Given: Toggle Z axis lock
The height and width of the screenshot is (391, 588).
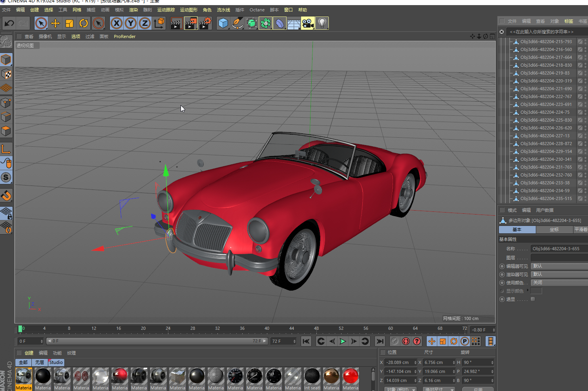Looking at the screenshot, I should [145, 24].
